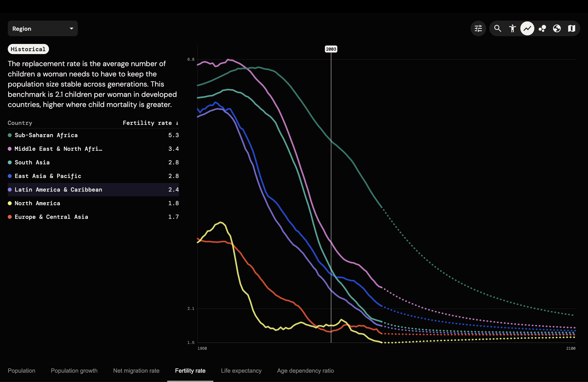Toggle the Sub-Saharan Africa series
Image resolution: width=588 pixels, height=382 pixels.
93,135
